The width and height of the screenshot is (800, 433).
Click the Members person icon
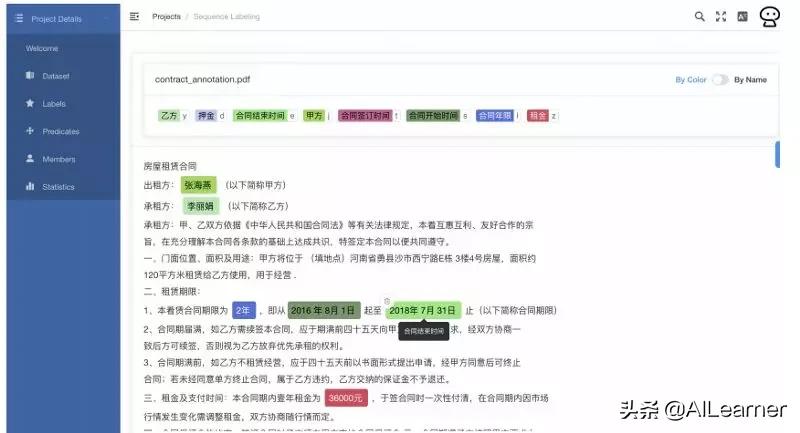tap(30, 159)
